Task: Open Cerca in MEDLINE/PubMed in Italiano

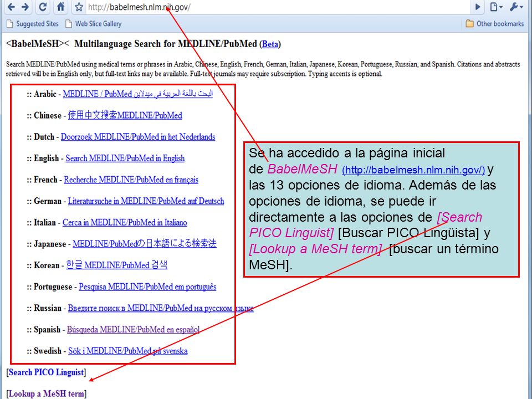Action: point(125,222)
